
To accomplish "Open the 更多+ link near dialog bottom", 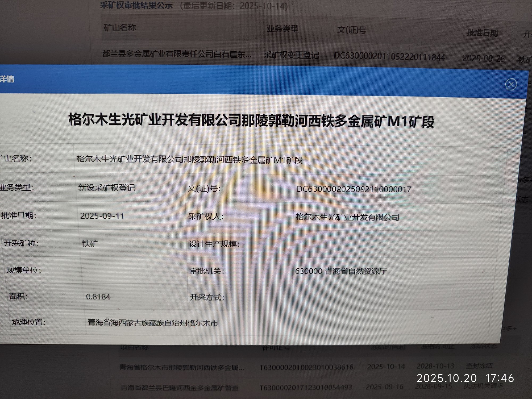I will pyautogui.click(x=509, y=329).
